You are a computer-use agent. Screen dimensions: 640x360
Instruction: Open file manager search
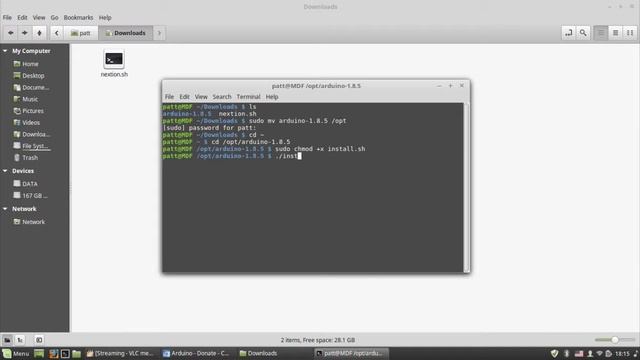[583, 33]
